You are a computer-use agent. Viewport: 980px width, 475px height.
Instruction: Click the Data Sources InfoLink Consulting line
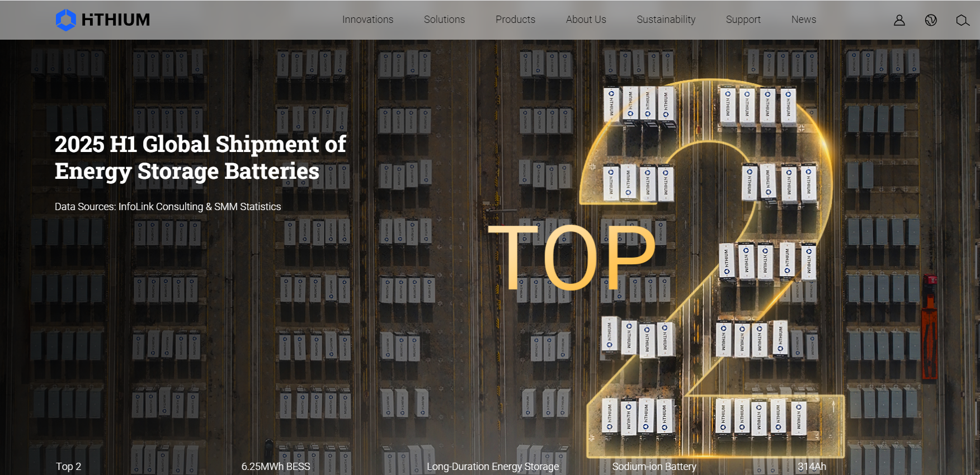(168, 207)
